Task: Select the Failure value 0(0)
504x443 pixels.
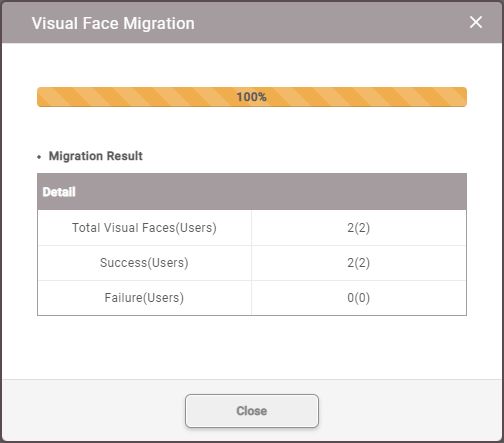Action: (x=359, y=298)
